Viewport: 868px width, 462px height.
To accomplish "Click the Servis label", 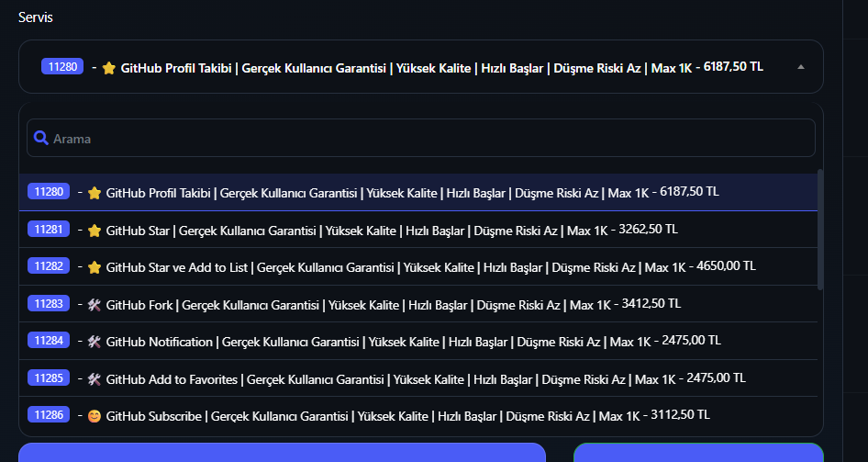I will [36, 17].
